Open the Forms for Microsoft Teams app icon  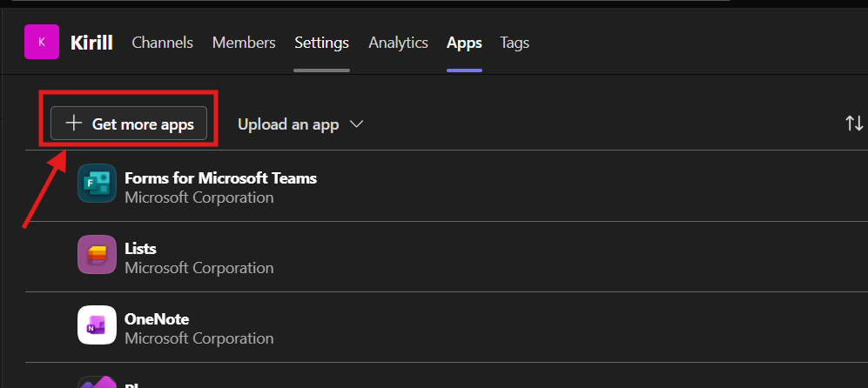pyautogui.click(x=97, y=184)
